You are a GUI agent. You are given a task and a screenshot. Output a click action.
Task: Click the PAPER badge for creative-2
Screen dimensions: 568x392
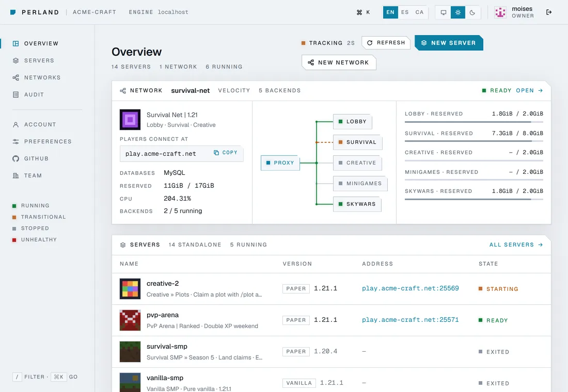click(296, 288)
